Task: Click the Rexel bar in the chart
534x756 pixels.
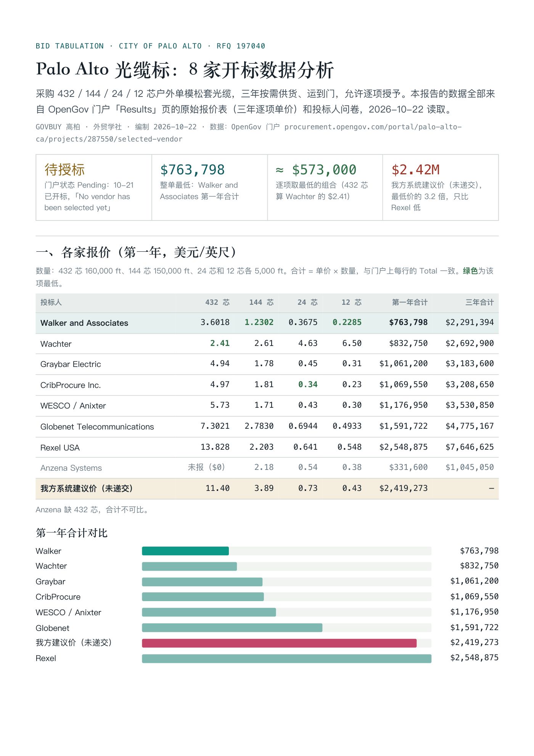Action: 286,659
